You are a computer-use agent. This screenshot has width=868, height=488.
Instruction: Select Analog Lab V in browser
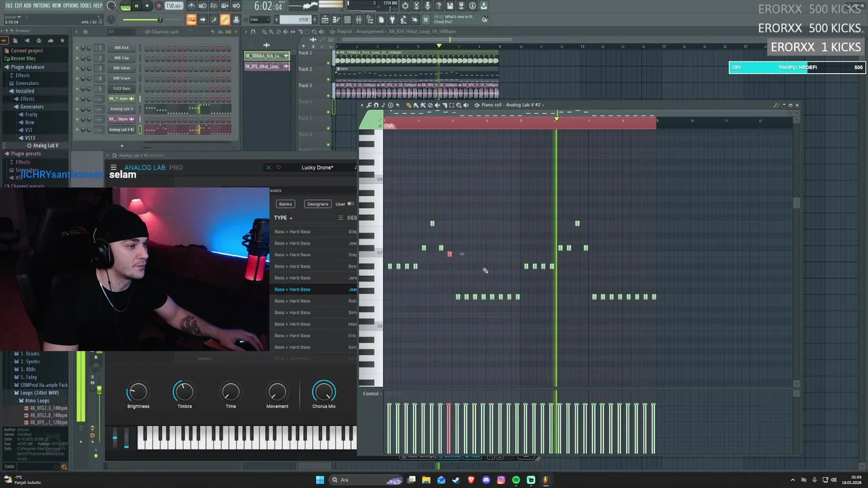tap(45, 146)
